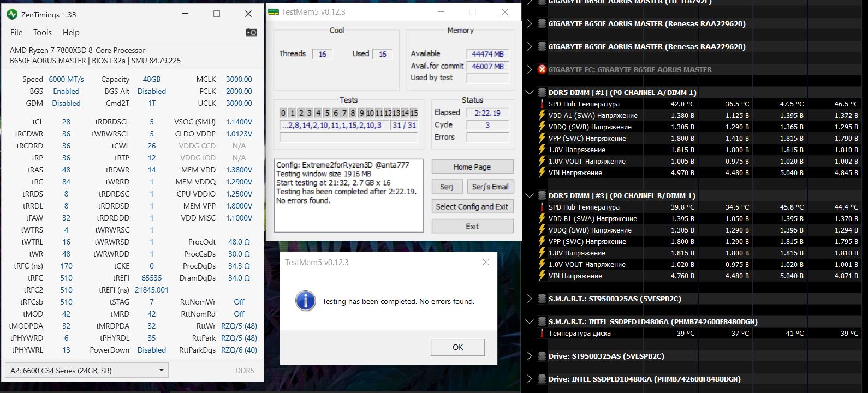Close the 'Testing has been completed' dialog

486,262
